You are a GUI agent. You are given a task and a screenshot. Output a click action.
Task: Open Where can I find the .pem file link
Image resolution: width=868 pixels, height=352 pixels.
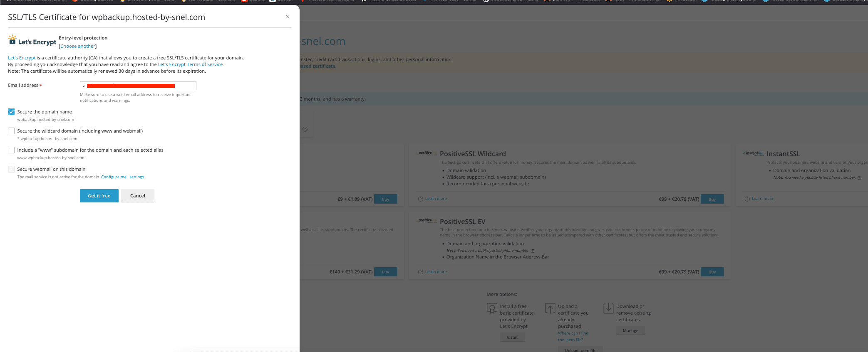click(x=573, y=336)
